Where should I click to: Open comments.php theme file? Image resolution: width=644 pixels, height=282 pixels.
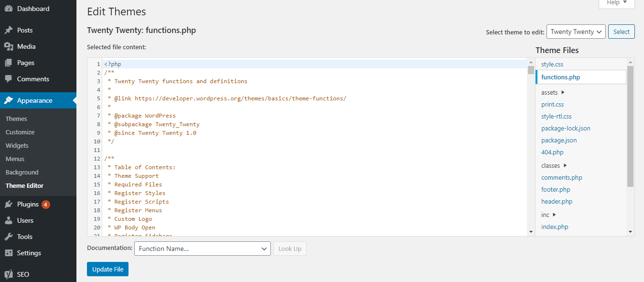[562, 177]
